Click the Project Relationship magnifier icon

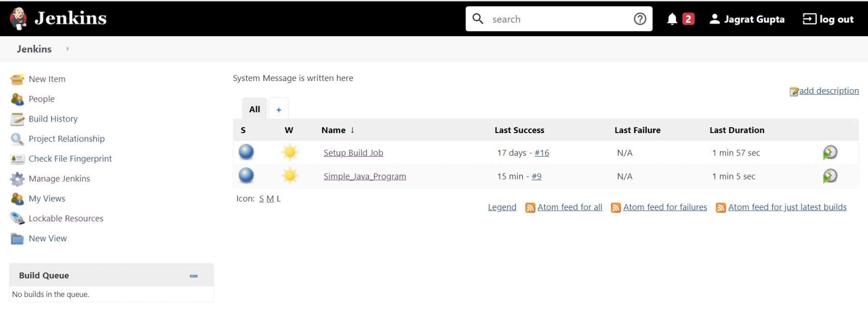17,139
